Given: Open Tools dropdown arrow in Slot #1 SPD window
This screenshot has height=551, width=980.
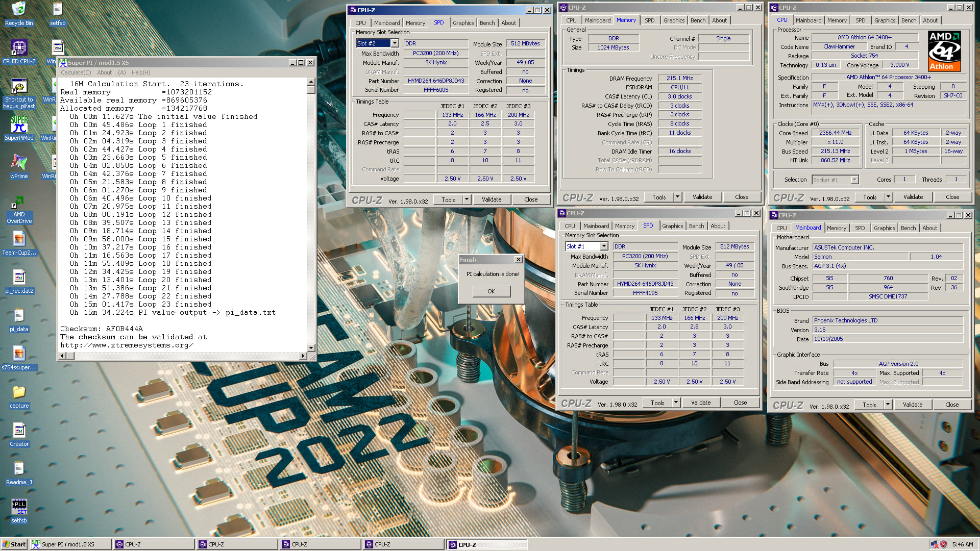Looking at the screenshot, I should 676,403.
